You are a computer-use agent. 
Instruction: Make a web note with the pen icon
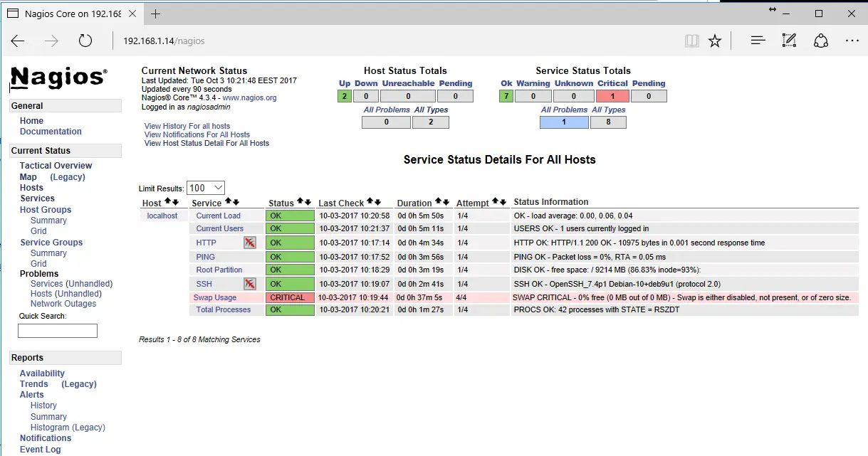click(789, 41)
